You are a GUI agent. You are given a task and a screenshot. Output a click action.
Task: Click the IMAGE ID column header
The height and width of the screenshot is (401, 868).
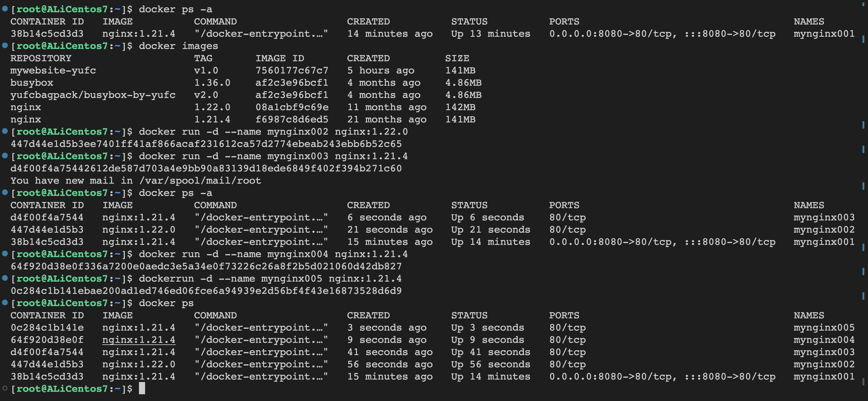tap(279, 58)
